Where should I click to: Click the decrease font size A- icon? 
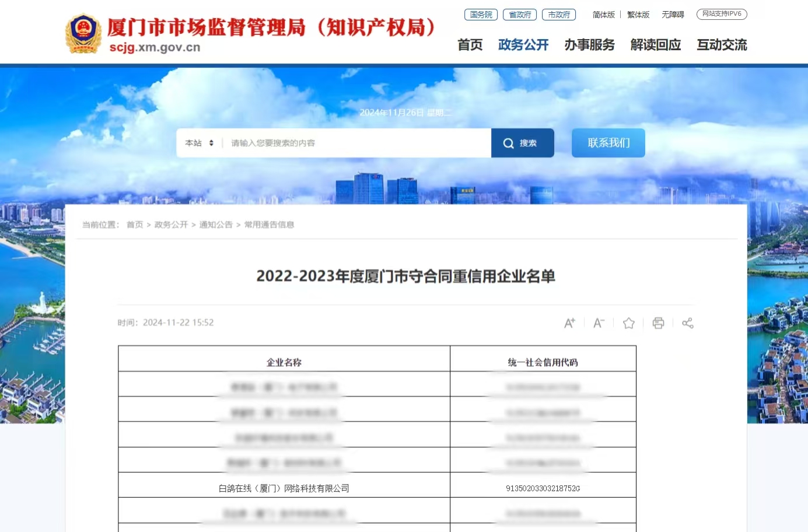(599, 323)
